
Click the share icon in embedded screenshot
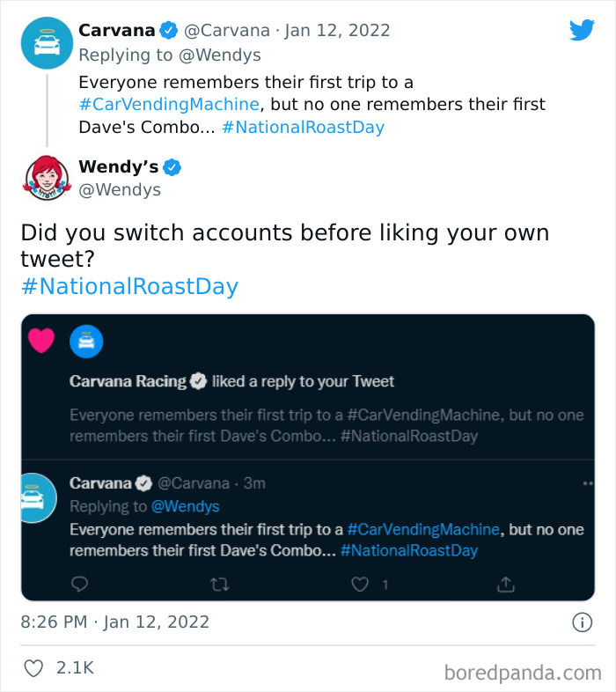[x=505, y=584]
